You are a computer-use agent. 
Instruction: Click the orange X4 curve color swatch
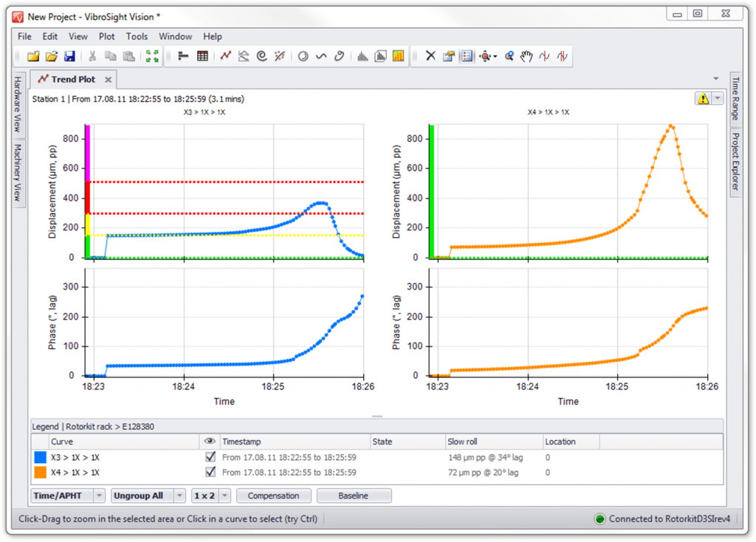pos(40,472)
